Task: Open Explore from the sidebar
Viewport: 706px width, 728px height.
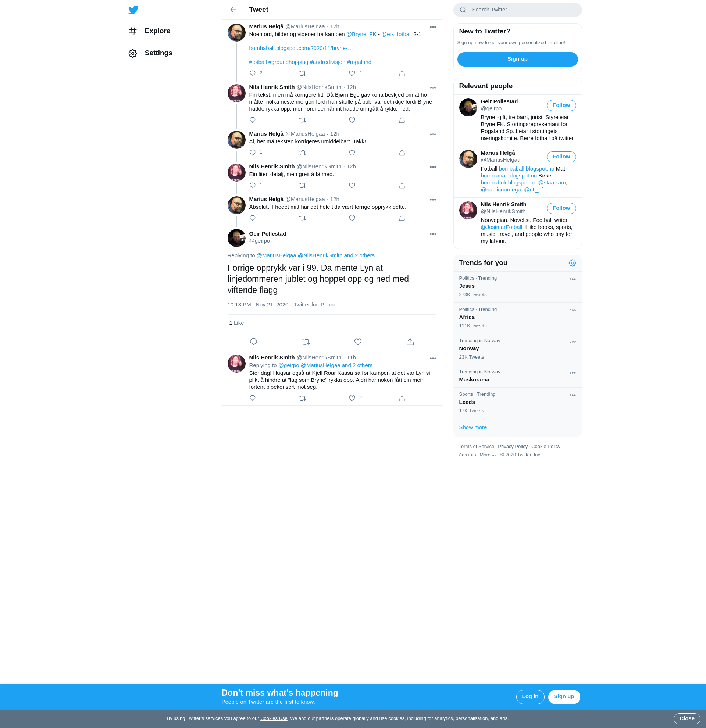Action: click(x=149, y=31)
